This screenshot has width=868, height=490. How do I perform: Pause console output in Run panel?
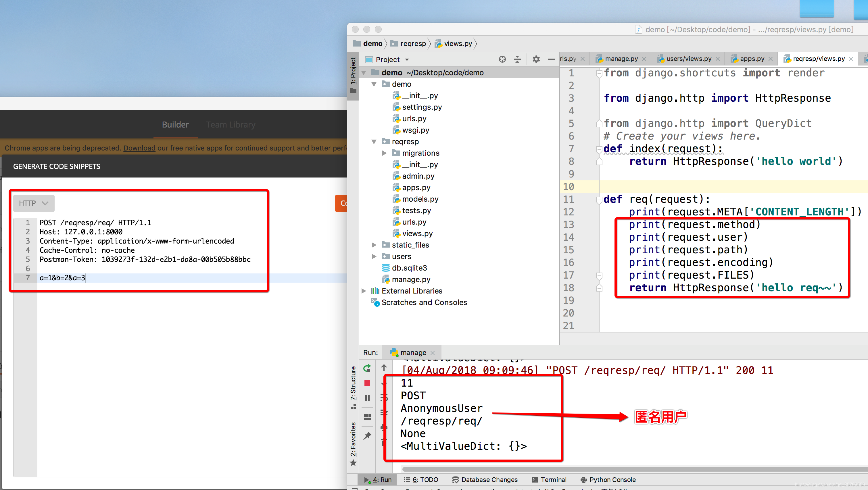(367, 398)
